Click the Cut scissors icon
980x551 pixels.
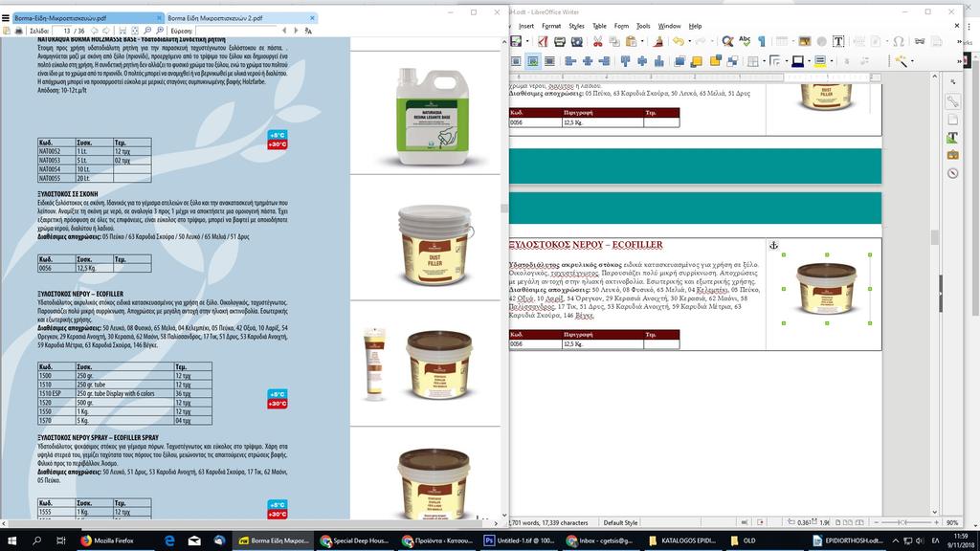[x=597, y=41]
